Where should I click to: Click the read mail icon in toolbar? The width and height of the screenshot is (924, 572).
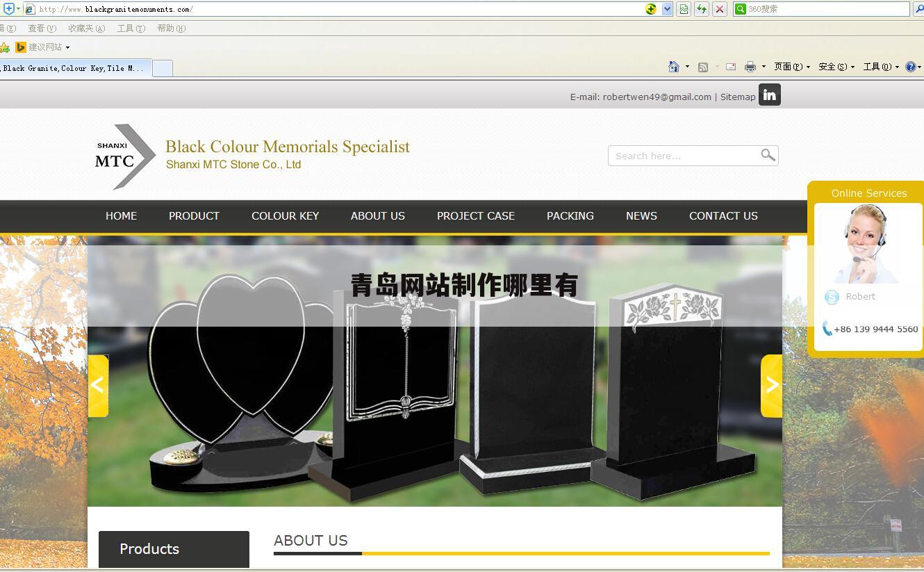pos(731,67)
